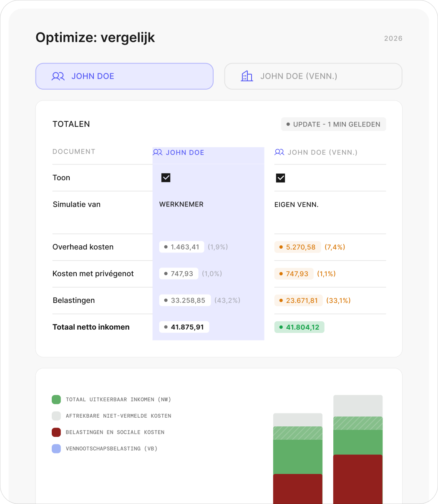Click the building icon in VENN. tab
Image resolution: width=438 pixels, height=504 pixels.
pyautogui.click(x=247, y=76)
